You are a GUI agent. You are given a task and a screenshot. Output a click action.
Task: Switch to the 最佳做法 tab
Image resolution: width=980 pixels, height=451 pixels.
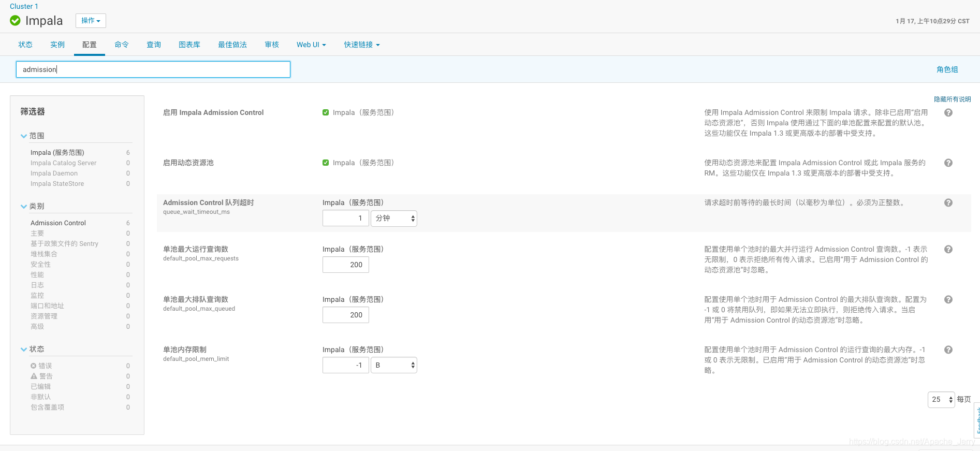click(232, 45)
